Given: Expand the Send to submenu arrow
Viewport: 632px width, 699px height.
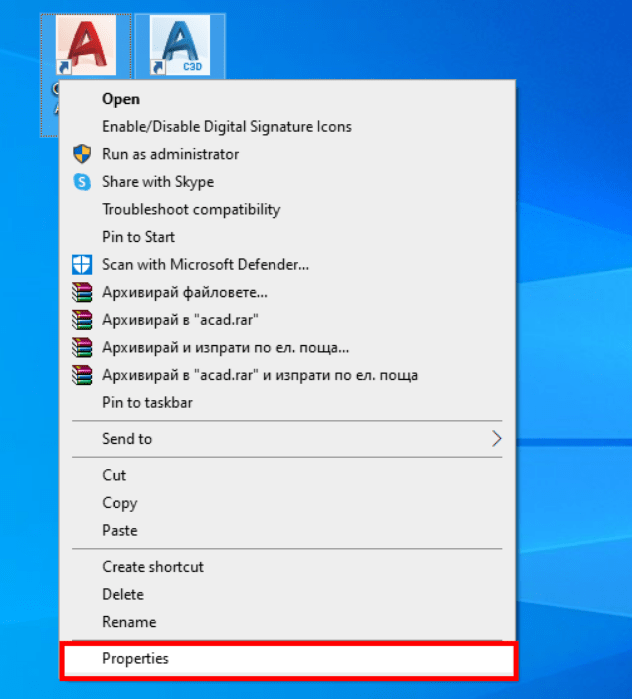Looking at the screenshot, I should [497, 439].
